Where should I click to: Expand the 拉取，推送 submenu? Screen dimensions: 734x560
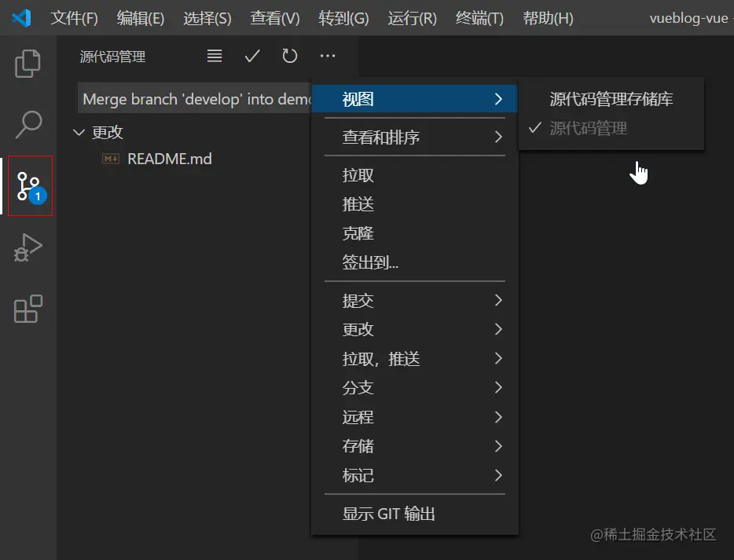click(415, 359)
